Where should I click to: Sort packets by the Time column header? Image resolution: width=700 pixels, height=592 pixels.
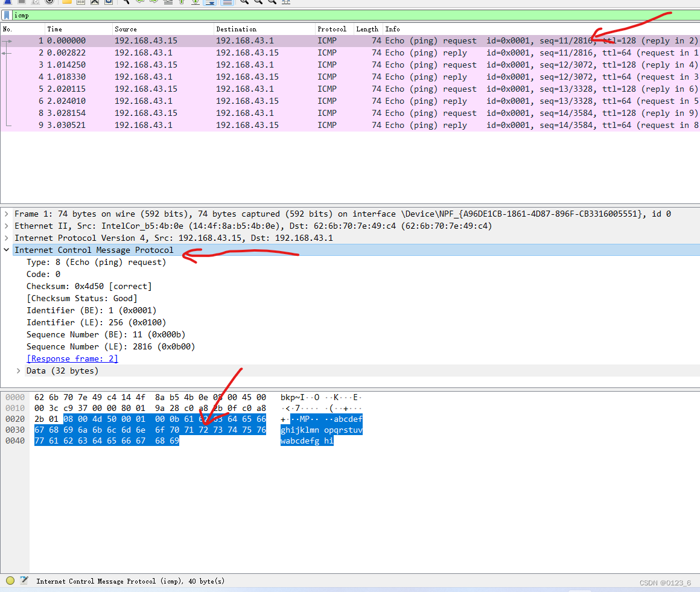(78, 29)
